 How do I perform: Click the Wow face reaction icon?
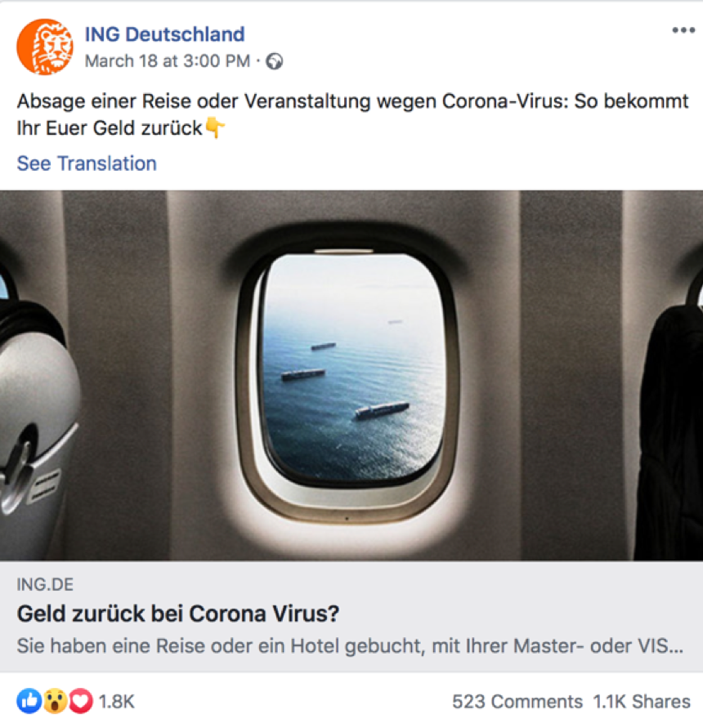pyautogui.click(x=56, y=701)
